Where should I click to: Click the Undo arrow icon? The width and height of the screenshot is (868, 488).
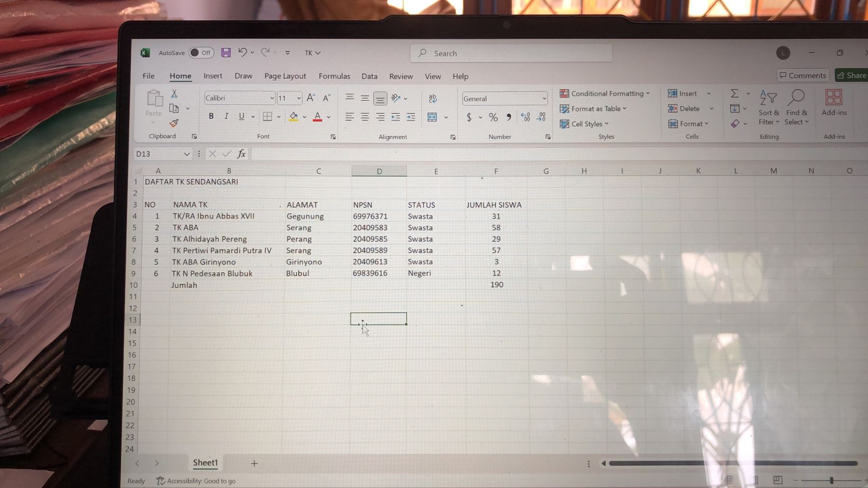tap(242, 53)
